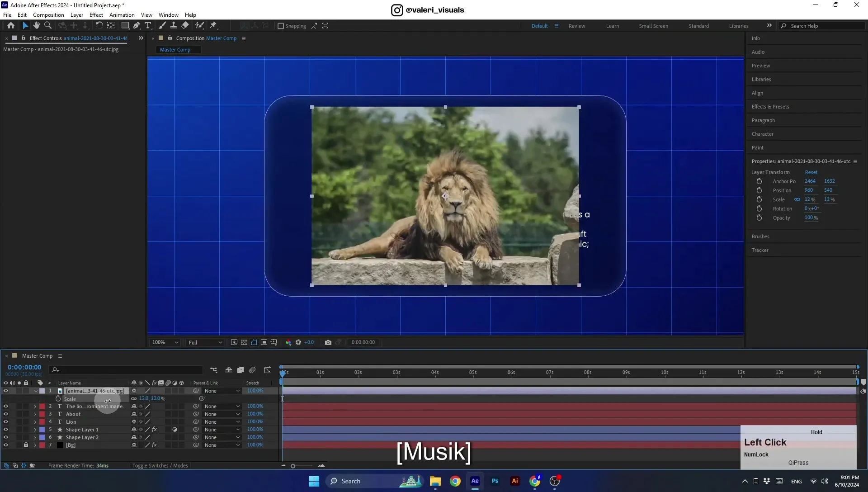Enable Motion Blur for the timeline
868x492 pixels.
pyautogui.click(x=252, y=370)
